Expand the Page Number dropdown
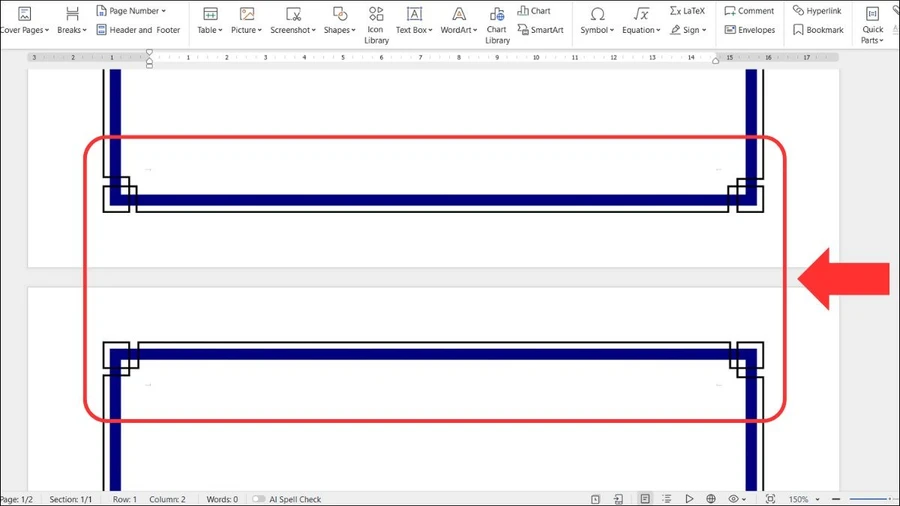Viewport: 900px width, 506px height. [x=164, y=11]
